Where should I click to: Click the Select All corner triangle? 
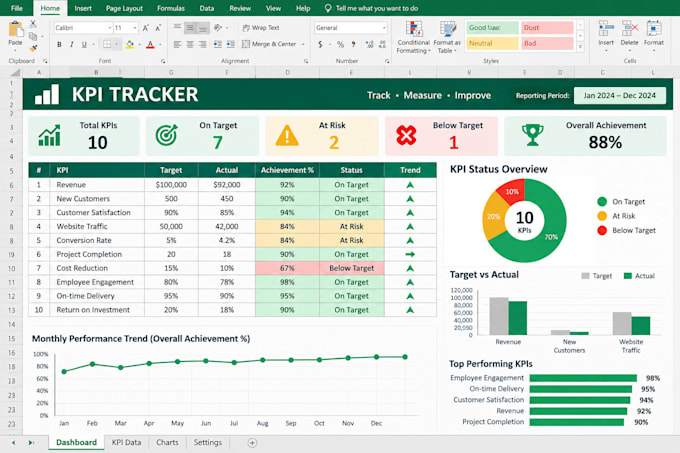click(16, 72)
